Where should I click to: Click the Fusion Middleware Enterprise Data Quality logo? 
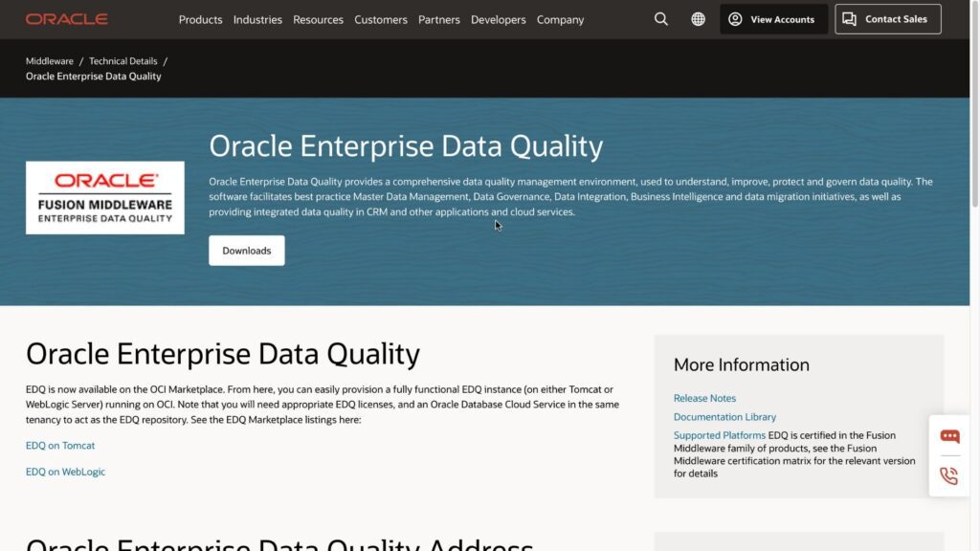point(104,197)
